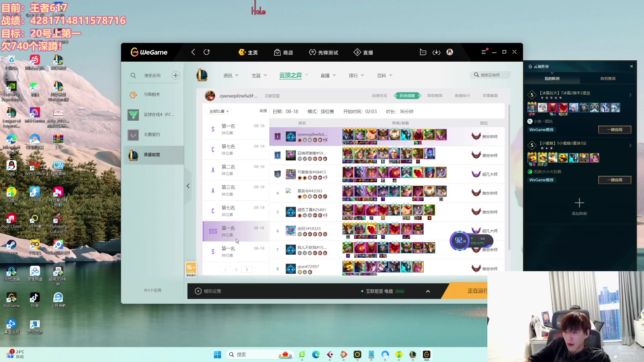Viewport: 644px width, 362px height.
Task: Open the Windows Start menu
Action: (x=217, y=355)
